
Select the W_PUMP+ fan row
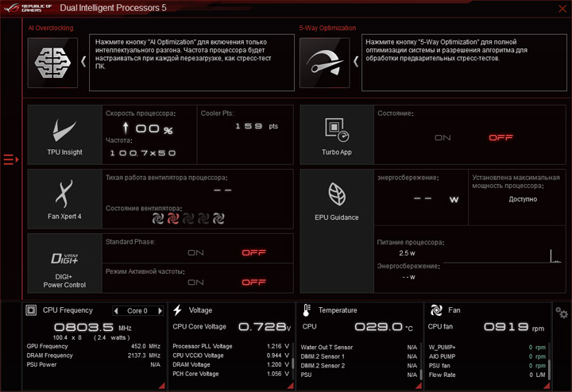(x=487, y=348)
